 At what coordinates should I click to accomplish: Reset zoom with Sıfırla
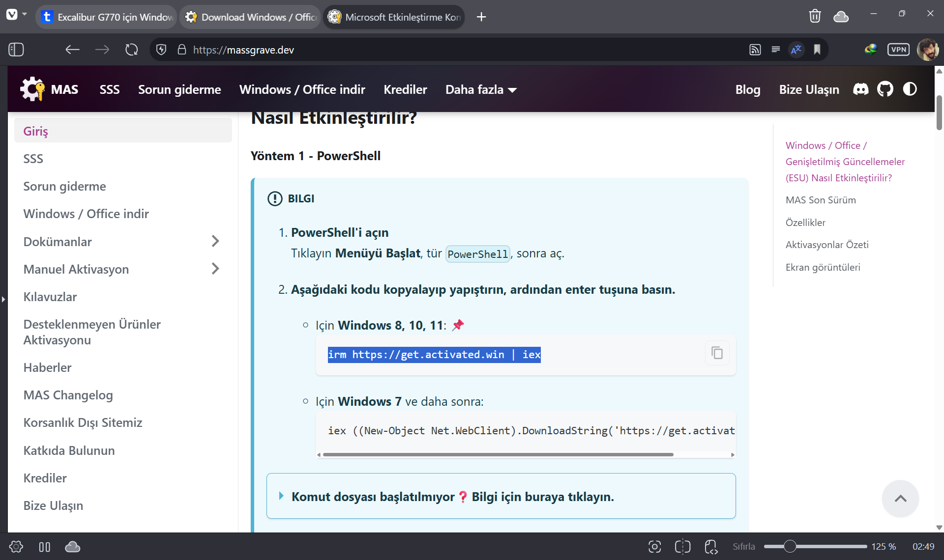pos(743,546)
